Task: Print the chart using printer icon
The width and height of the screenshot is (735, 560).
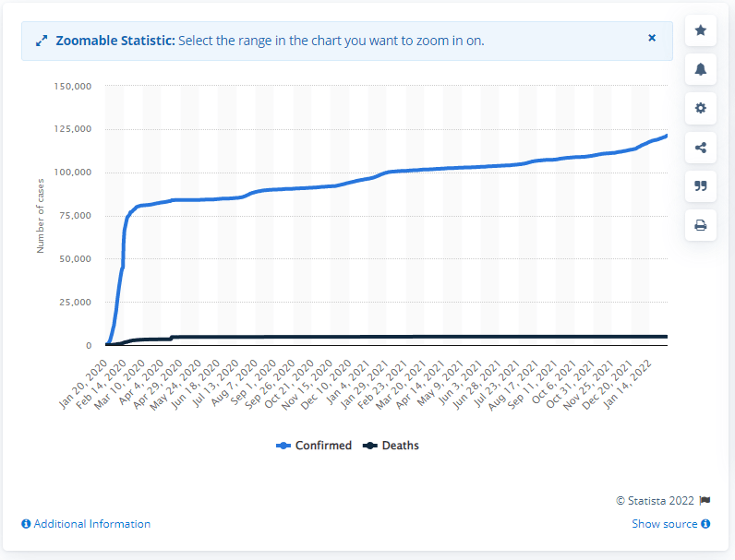Action: coord(700,224)
